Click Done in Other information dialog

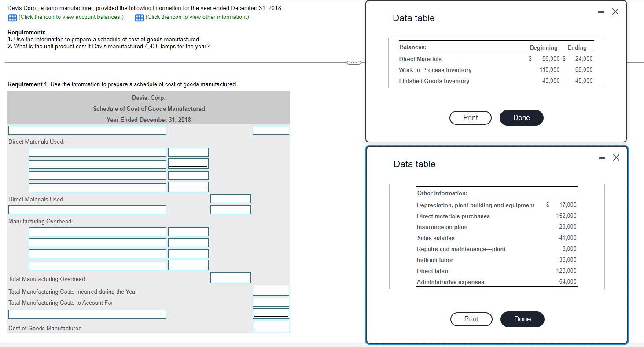[523, 319]
